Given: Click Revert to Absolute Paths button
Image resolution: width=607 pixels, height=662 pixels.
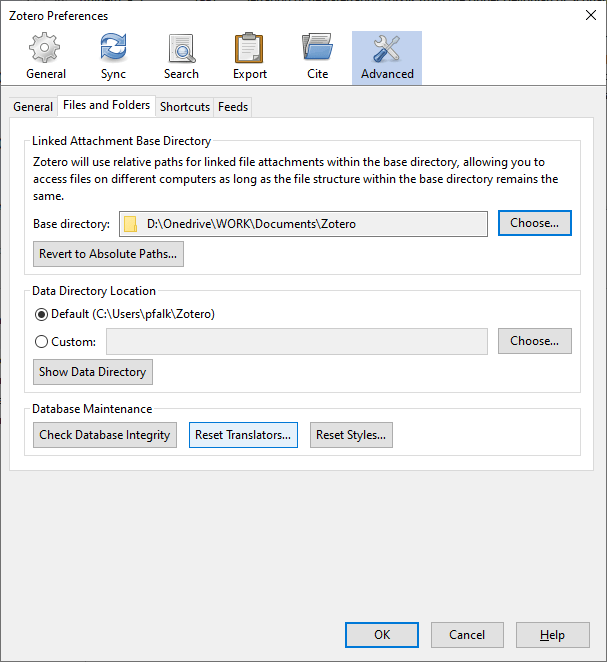Looking at the screenshot, I should click(x=108, y=254).
